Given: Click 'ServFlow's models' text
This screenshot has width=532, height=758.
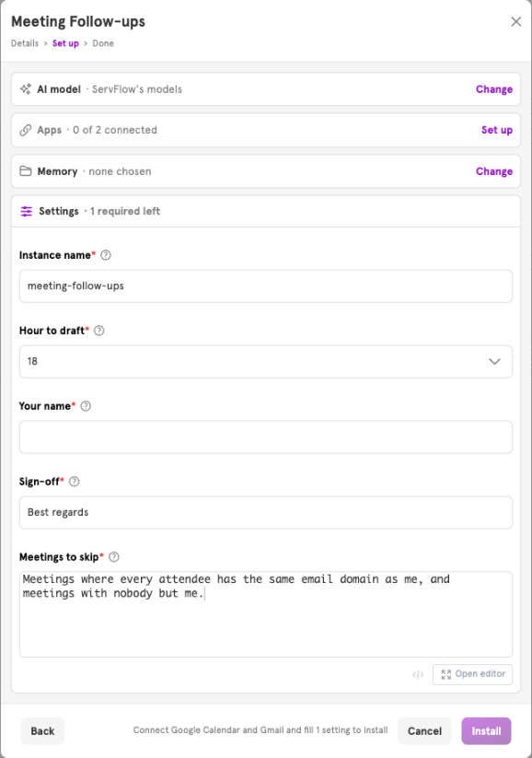Looking at the screenshot, I should tap(137, 89).
